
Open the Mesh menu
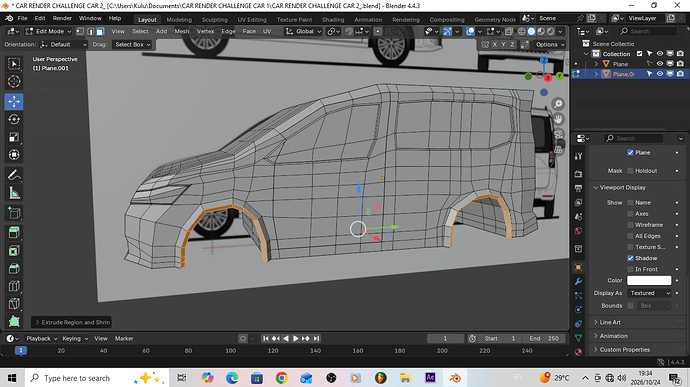(x=182, y=31)
